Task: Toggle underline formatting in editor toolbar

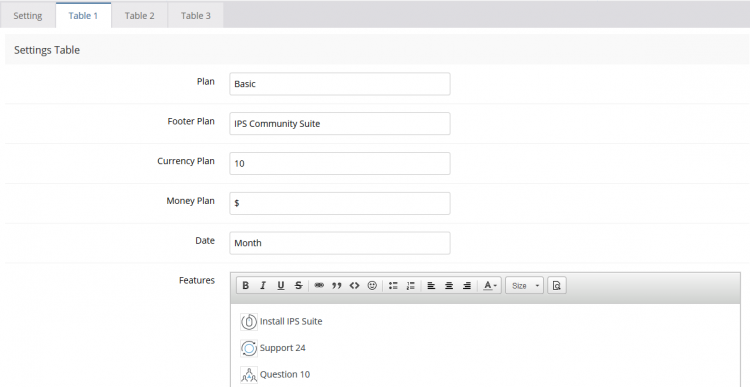Action: [x=281, y=286]
